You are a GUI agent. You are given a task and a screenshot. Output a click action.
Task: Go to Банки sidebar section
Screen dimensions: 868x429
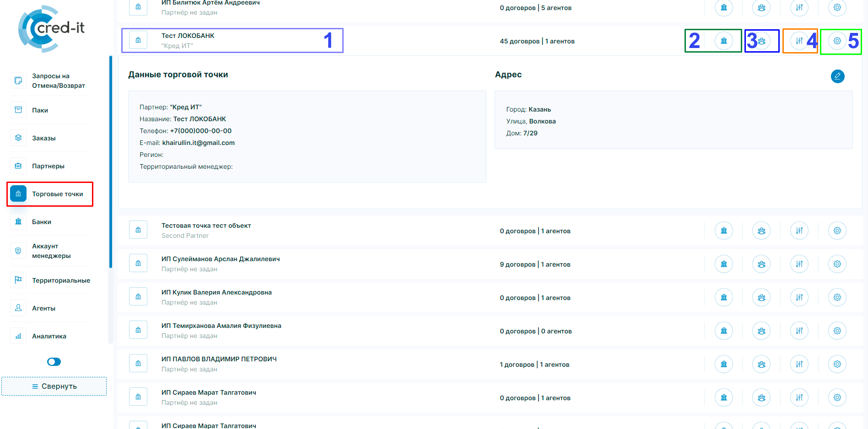[42, 222]
